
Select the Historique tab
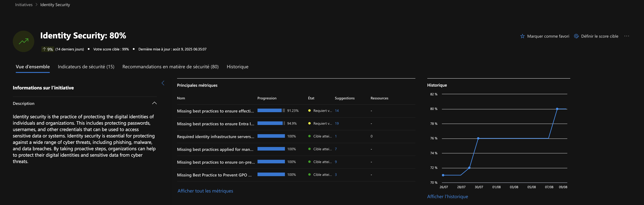(238, 67)
